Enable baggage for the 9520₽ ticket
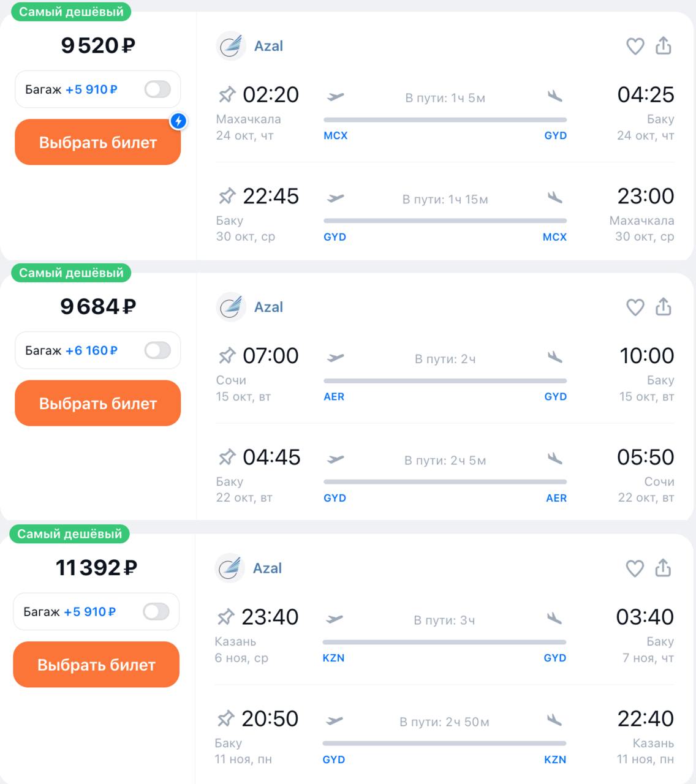This screenshot has height=784, width=696. click(x=157, y=89)
